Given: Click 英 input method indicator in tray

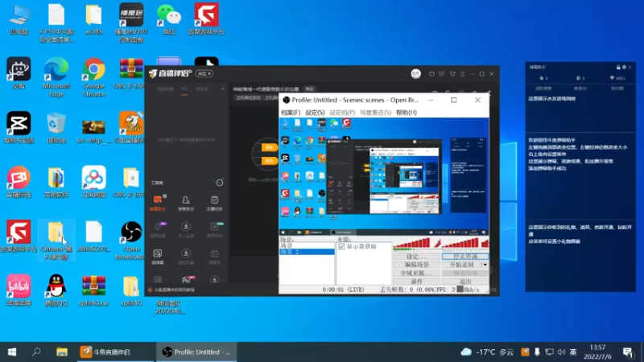Looking at the screenshot, I should coord(573,352).
